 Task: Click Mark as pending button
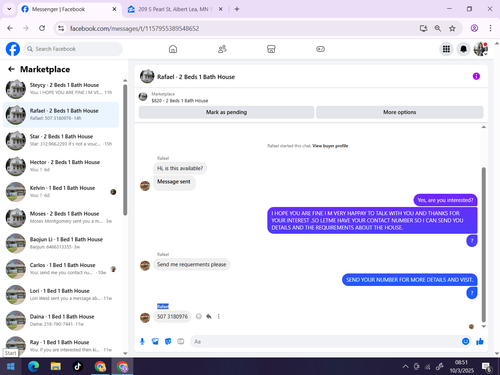(x=226, y=112)
